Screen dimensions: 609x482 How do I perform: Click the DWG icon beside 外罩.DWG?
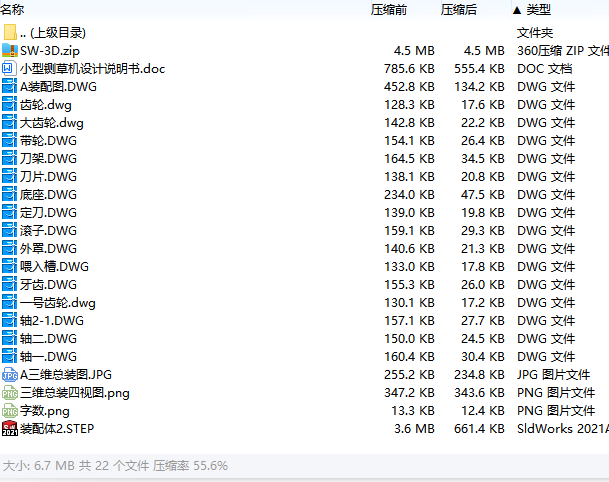pyautogui.click(x=10, y=248)
